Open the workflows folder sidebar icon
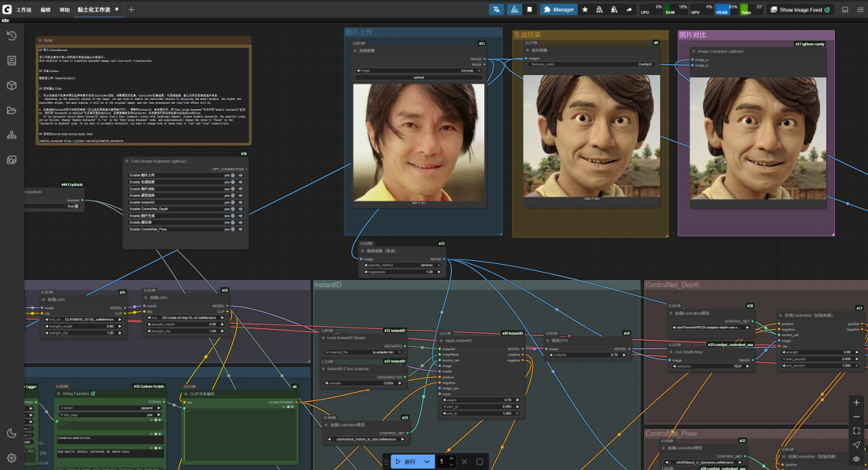 (x=12, y=110)
